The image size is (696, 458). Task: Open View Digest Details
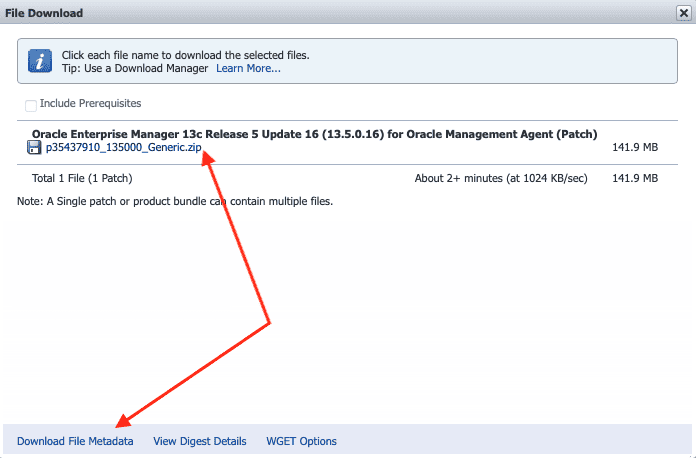click(199, 441)
